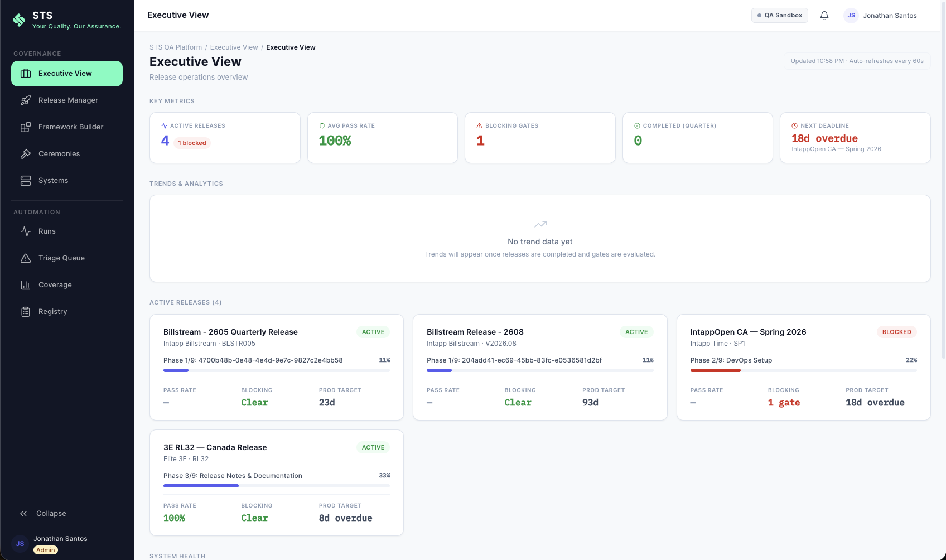Click the Admin role badge
The height and width of the screenshot is (560, 946).
[45, 549]
